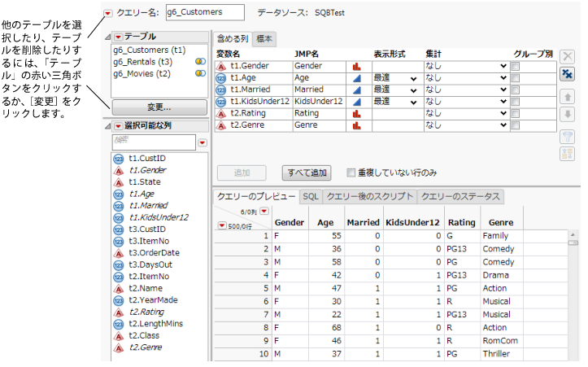Click the red triangle by 500/0行 in preview
Screen dimensions: 588x367
(222, 225)
